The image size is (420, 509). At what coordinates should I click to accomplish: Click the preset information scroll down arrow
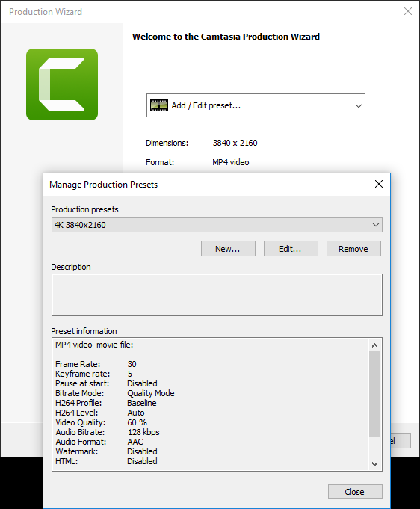pos(375,464)
